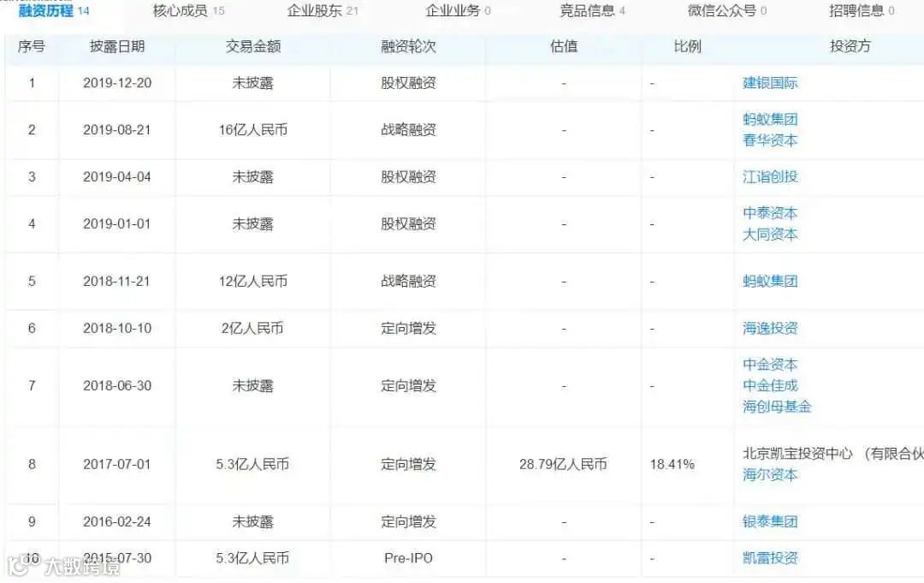Screen dimensions: 924x583
Task: Click amount cell 2亿人民币
Action: tap(252, 329)
